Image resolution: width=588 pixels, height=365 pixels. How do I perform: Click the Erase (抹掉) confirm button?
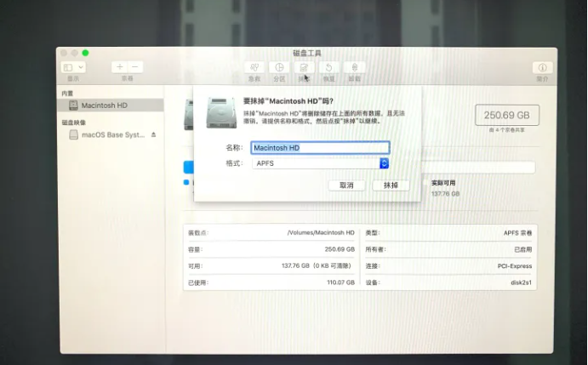[x=391, y=185]
